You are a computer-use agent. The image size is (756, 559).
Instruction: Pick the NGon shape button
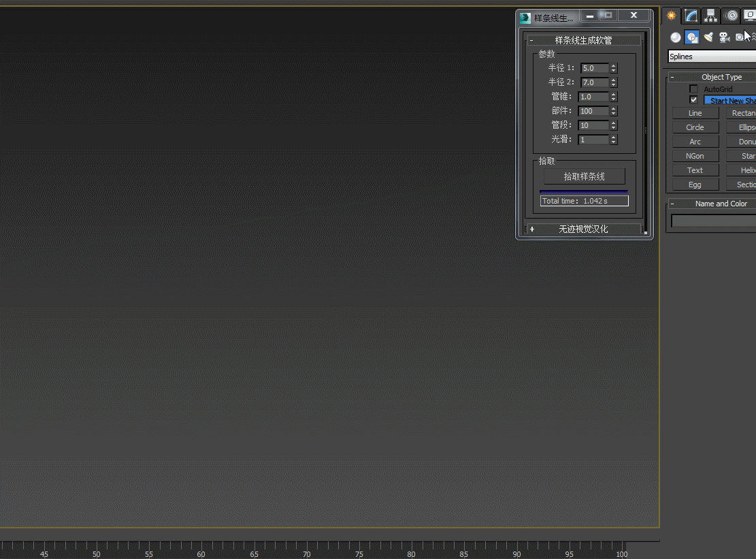tap(695, 156)
